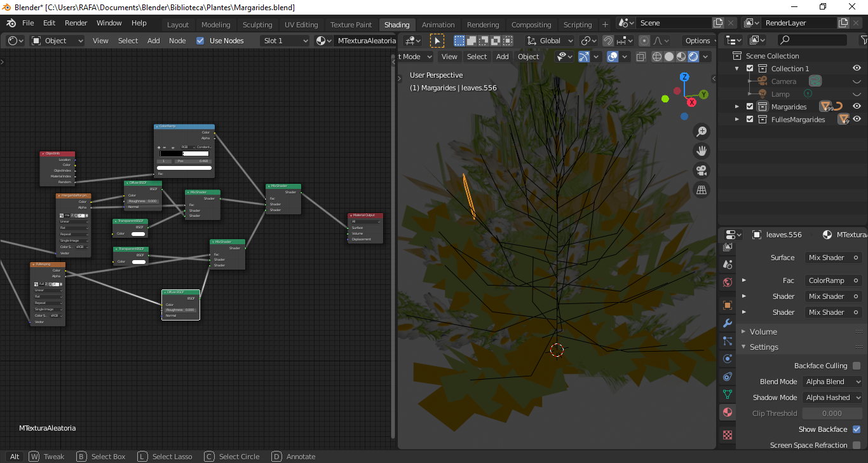
Task: Open the Modifiers wrench properties tab
Action: click(x=728, y=323)
